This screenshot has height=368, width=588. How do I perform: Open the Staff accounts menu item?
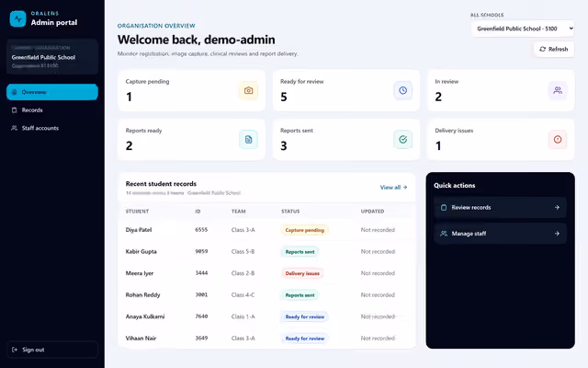click(52, 128)
